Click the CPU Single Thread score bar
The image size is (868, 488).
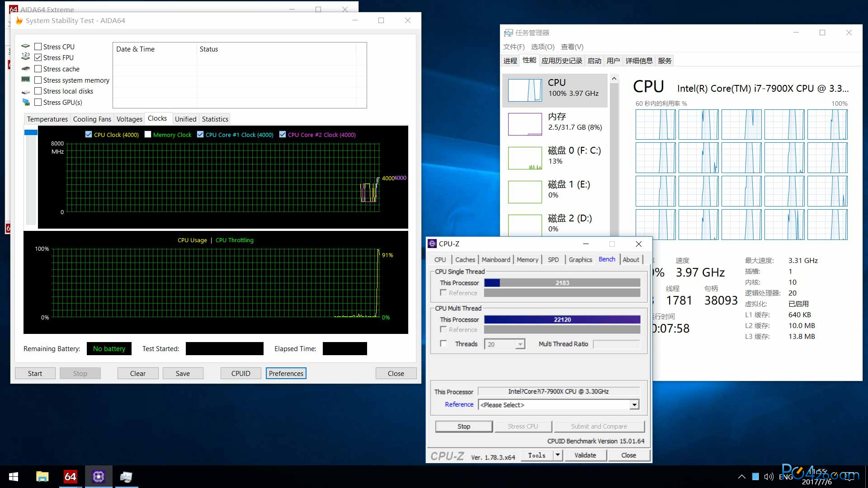click(562, 283)
